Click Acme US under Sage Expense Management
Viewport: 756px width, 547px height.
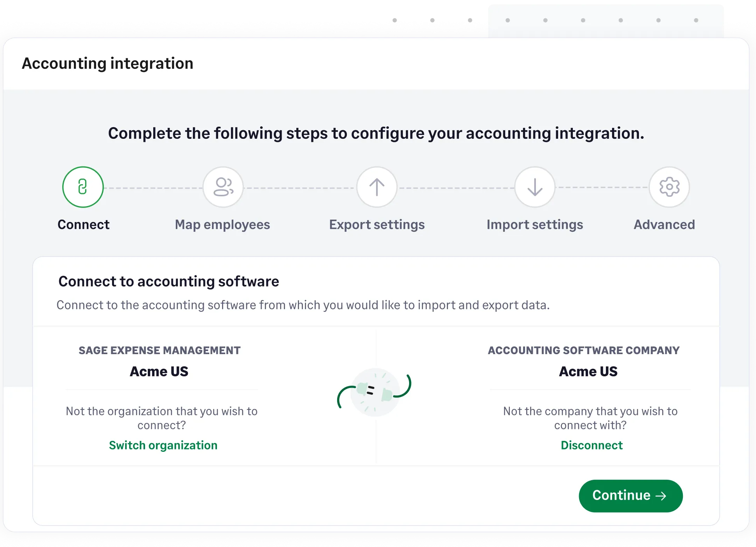pos(159,371)
